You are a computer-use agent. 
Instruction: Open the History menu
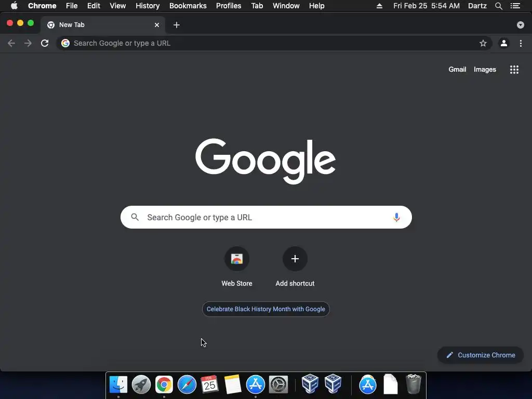(148, 6)
